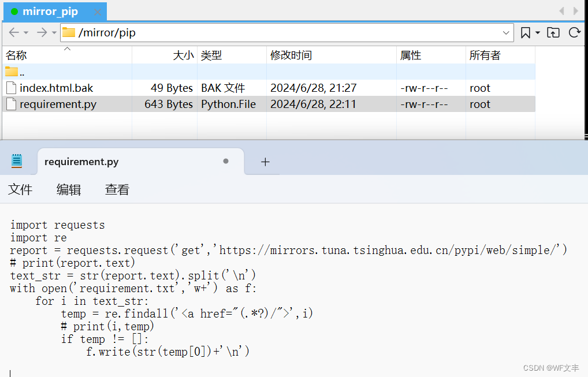The height and width of the screenshot is (377, 588).
Task: Open the 文件 menu
Action: (x=20, y=189)
